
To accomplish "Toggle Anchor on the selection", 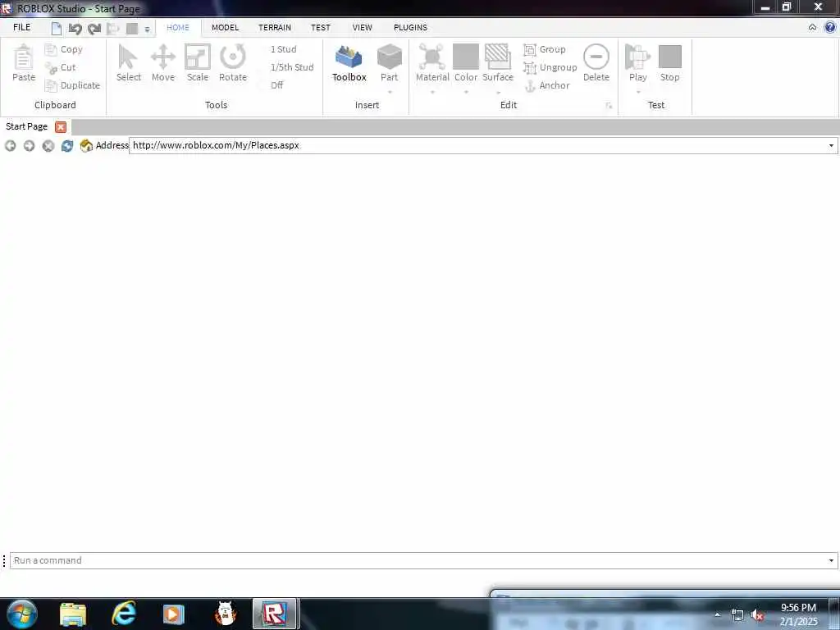I will (546, 85).
